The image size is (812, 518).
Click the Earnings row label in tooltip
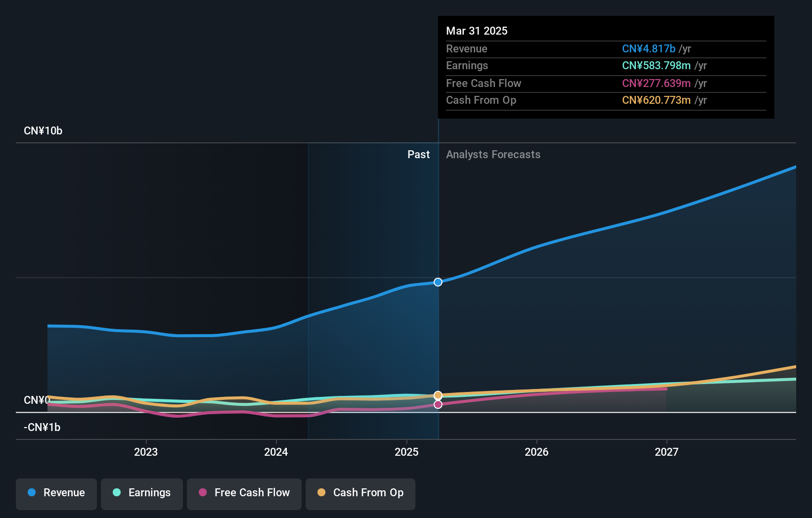point(467,65)
